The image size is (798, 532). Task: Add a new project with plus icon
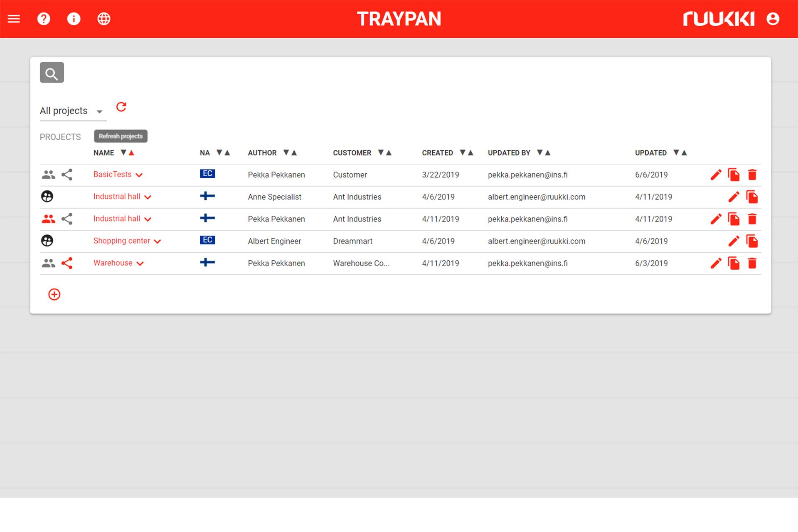click(54, 295)
